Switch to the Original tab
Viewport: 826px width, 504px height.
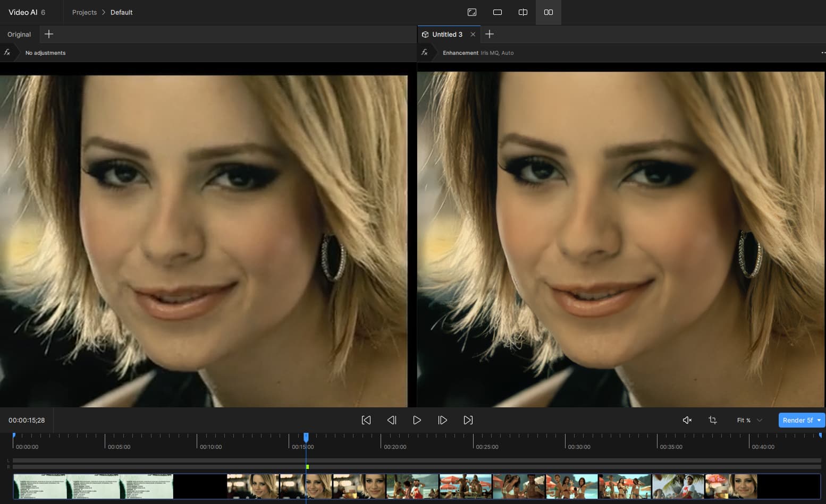19,35
